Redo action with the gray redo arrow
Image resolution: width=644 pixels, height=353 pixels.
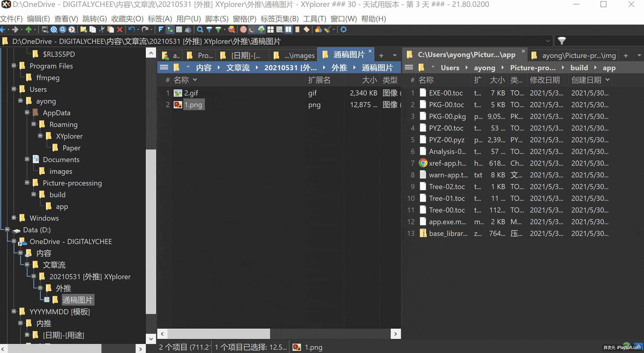coord(145,29)
